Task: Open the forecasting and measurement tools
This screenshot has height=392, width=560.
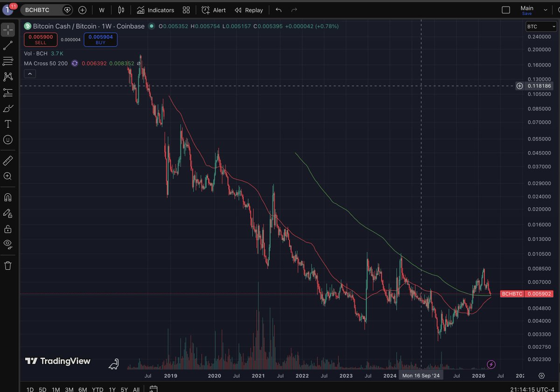Action: click(8, 92)
